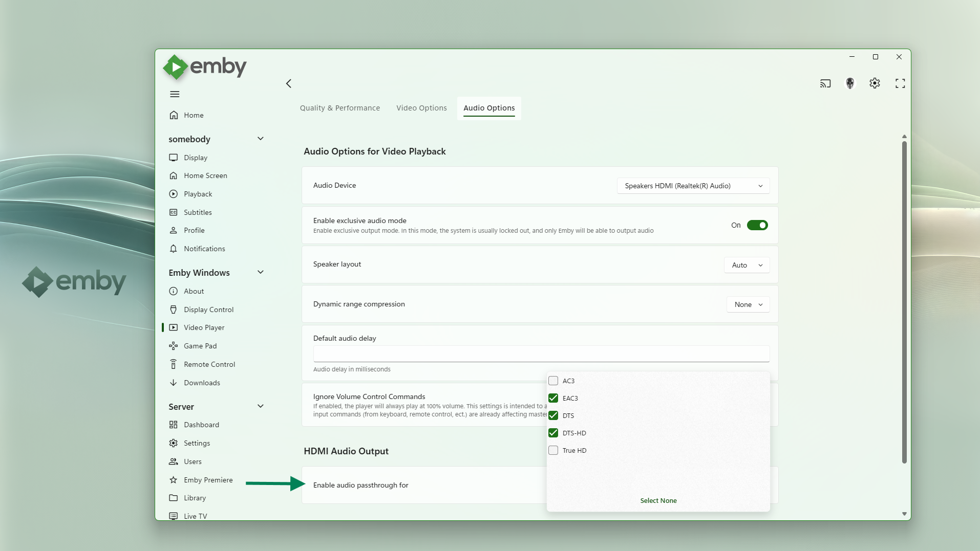Open the user avatar menu
Image resolution: width=980 pixels, height=551 pixels.
click(850, 83)
